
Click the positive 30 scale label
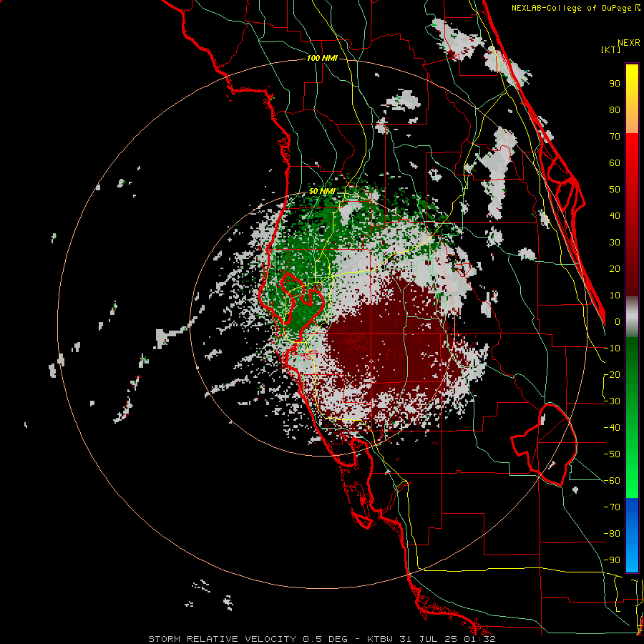click(615, 243)
